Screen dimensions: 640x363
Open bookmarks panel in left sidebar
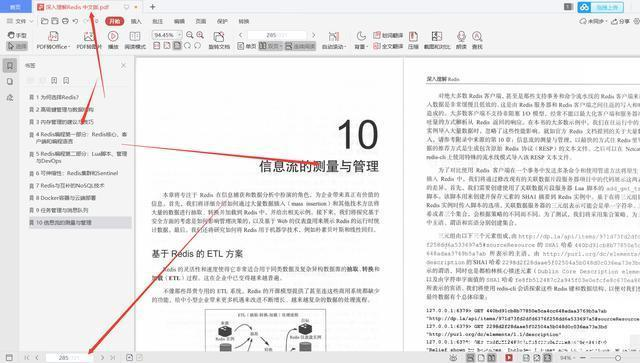(x=10, y=66)
